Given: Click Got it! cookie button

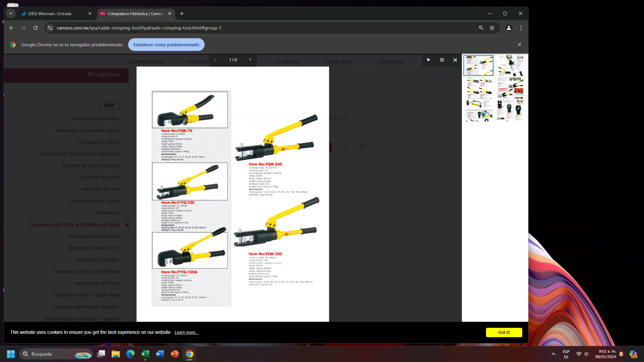Looking at the screenshot, I should (504, 333).
